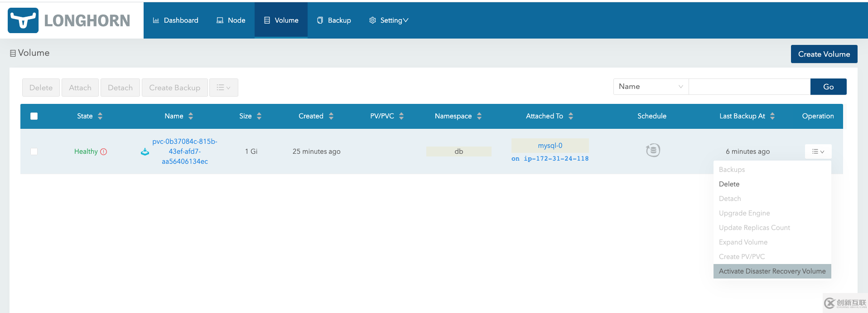This screenshot has height=313, width=868.
Task: Select Create PV/PVC menu entry
Action: pyautogui.click(x=772, y=257)
